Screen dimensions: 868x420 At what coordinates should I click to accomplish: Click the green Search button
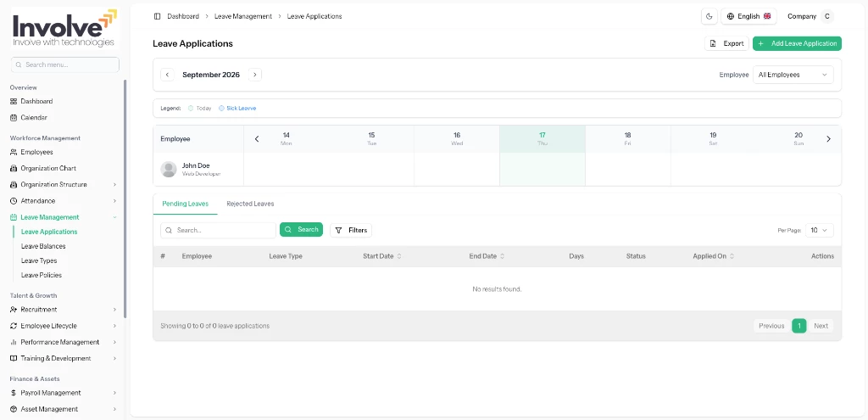click(301, 229)
